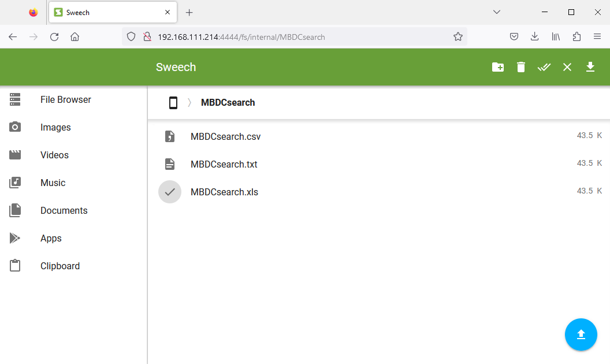The height and width of the screenshot is (364, 610).
Task: Open tracking protection shield info
Action: pyautogui.click(x=131, y=37)
